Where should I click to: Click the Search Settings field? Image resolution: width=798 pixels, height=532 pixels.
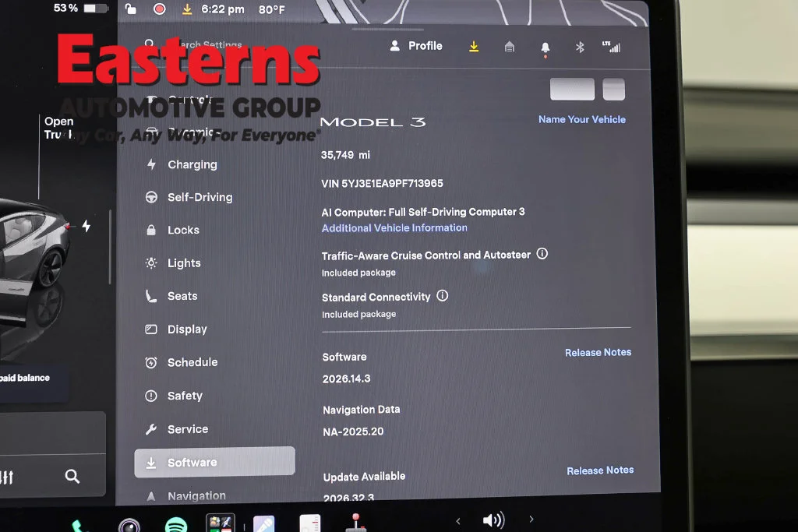tap(193, 44)
